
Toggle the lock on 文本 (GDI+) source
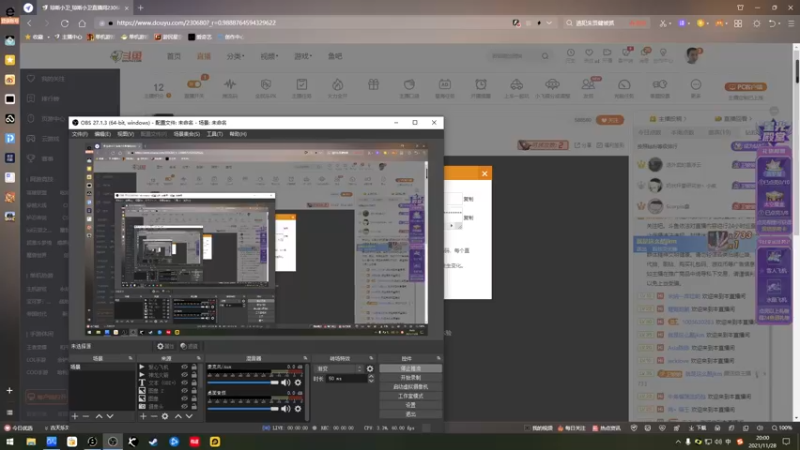194,383
